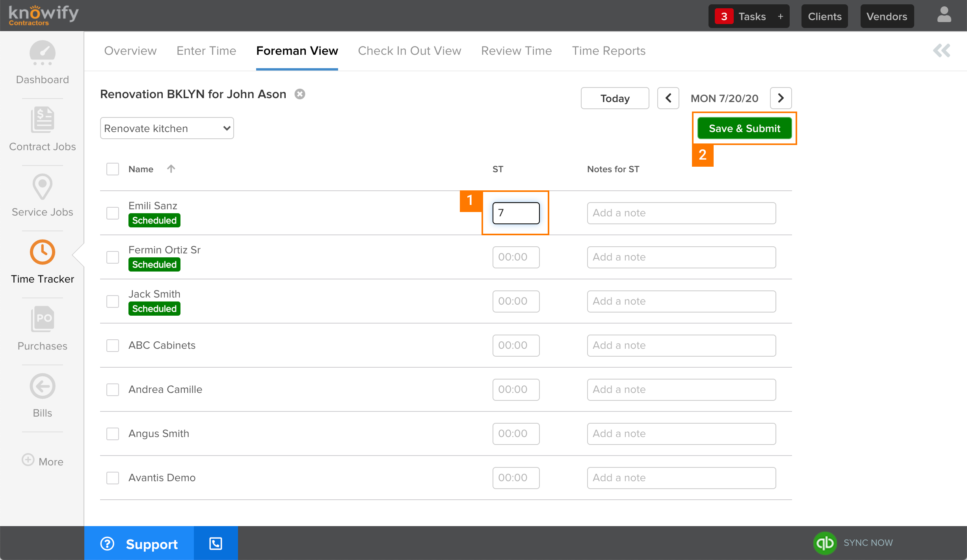
Task: Click the QuickBooks sync icon
Action: coord(825,543)
